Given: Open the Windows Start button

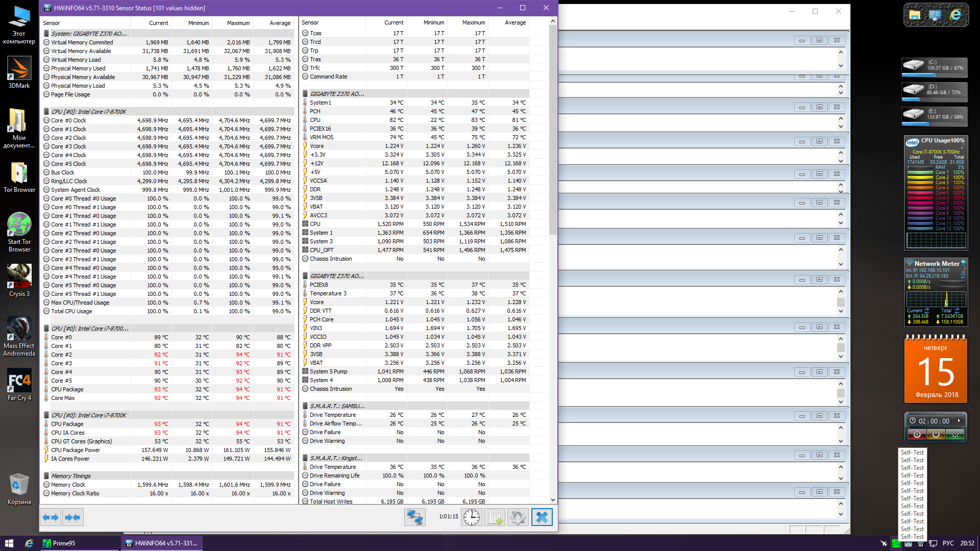Looking at the screenshot, I should coord(9,543).
